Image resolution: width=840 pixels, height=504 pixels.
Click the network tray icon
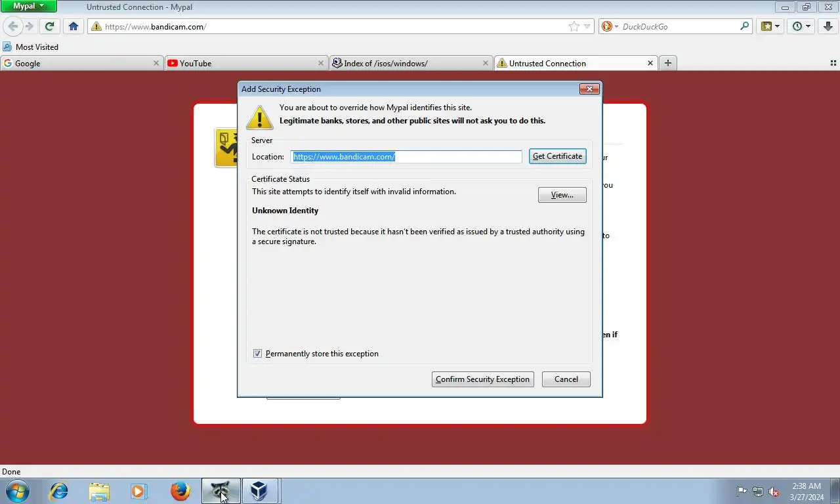758,492
